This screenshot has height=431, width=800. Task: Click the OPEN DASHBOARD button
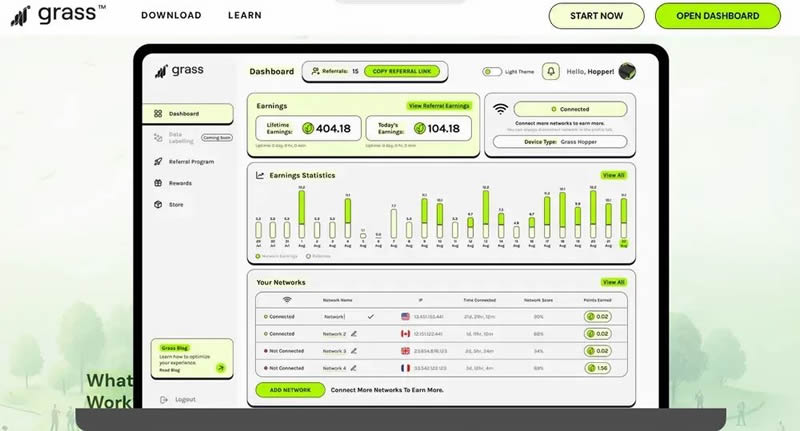pyautogui.click(x=718, y=16)
